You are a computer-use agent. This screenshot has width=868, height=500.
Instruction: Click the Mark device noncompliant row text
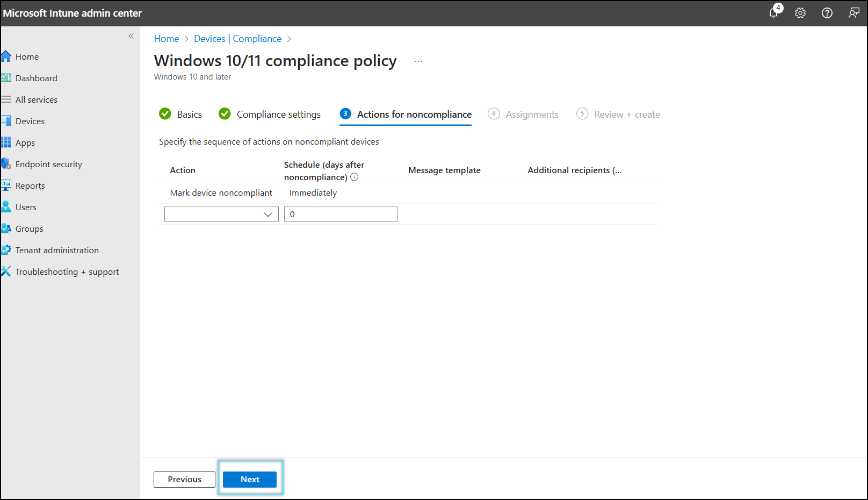(x=221, y=192)
